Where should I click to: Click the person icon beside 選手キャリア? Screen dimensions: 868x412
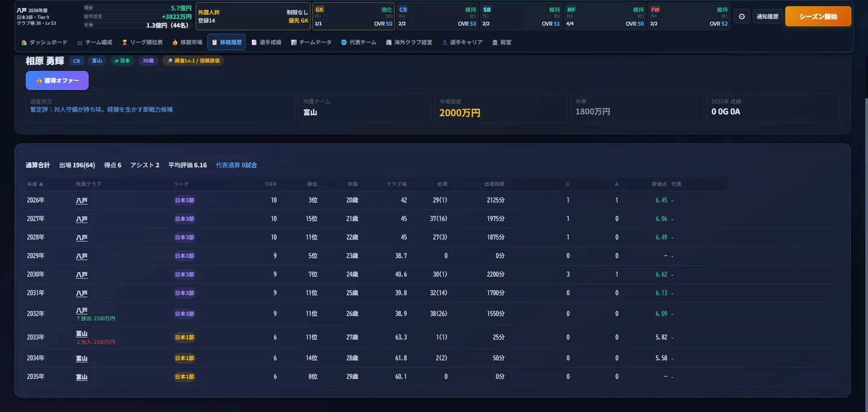(445, 42)
